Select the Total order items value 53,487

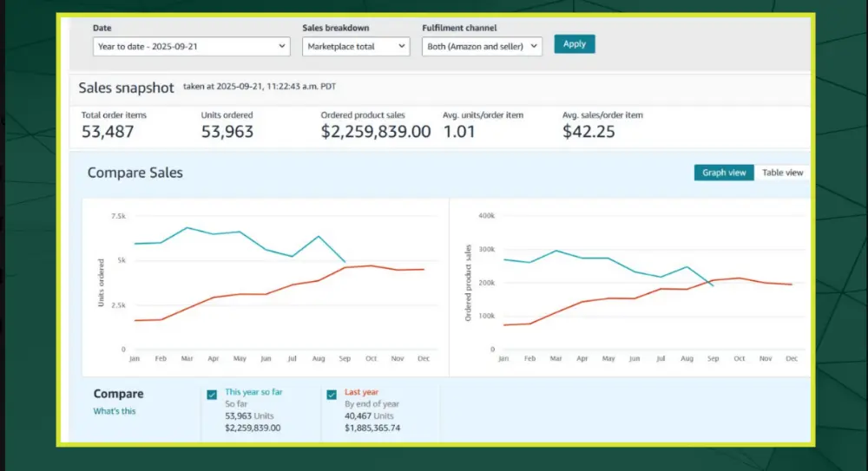(x=108, y=132)
